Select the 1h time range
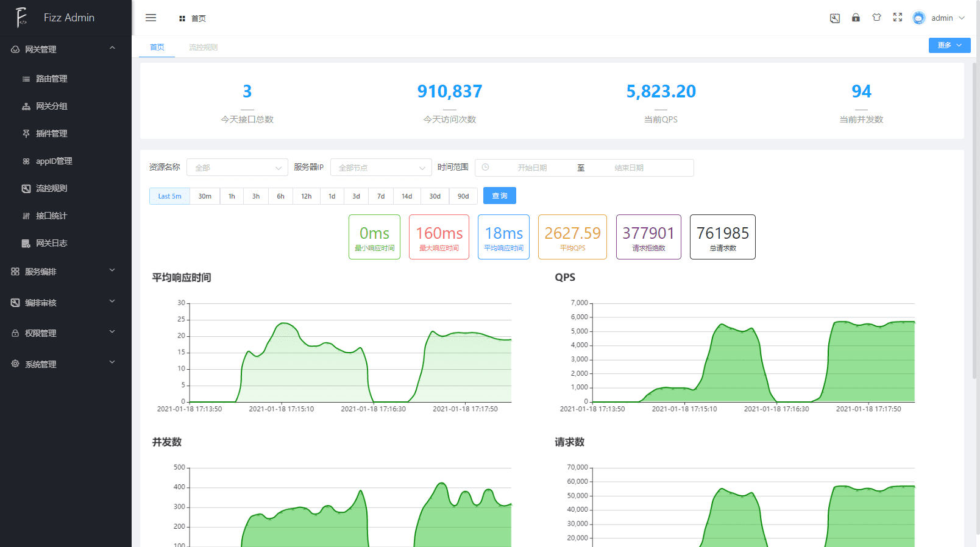 (x=232, y=196)
